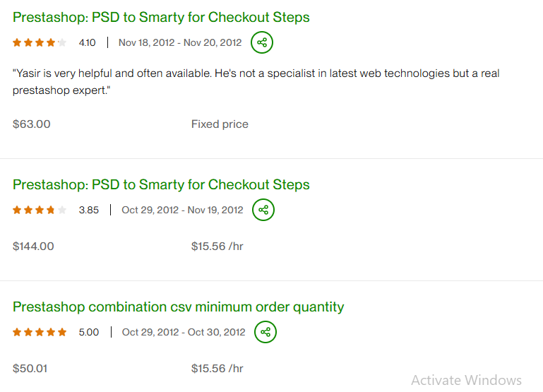This screenshot has width=543, height=392.
Task: Click the $144.00 earnings amount
Action: pos(33,247)
